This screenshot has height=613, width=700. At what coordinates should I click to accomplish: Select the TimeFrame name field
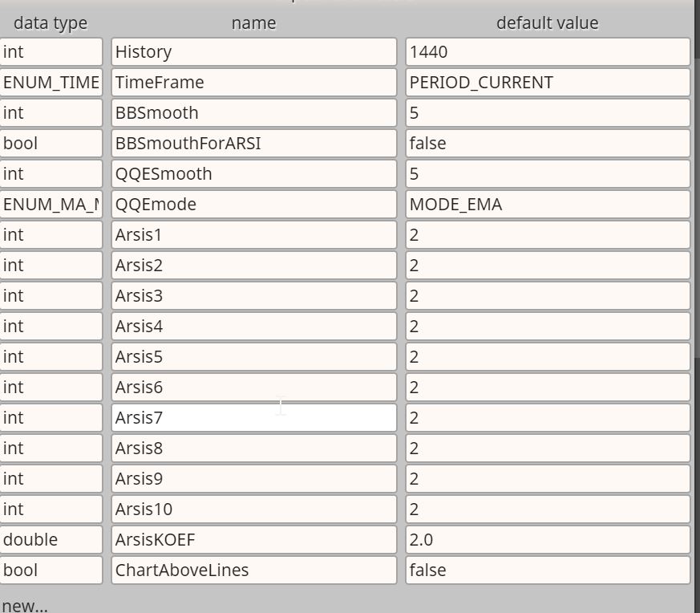click(253, 82)
